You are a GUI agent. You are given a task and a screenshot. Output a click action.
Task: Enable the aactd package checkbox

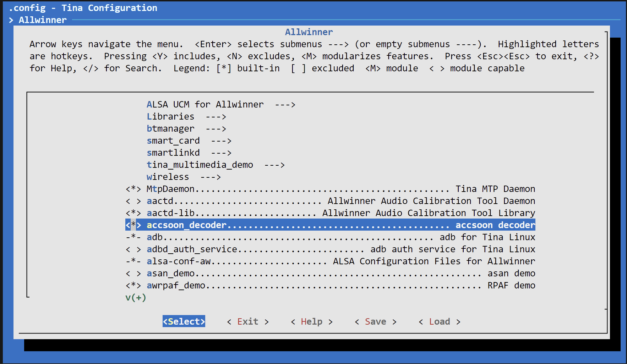(133, 201)
